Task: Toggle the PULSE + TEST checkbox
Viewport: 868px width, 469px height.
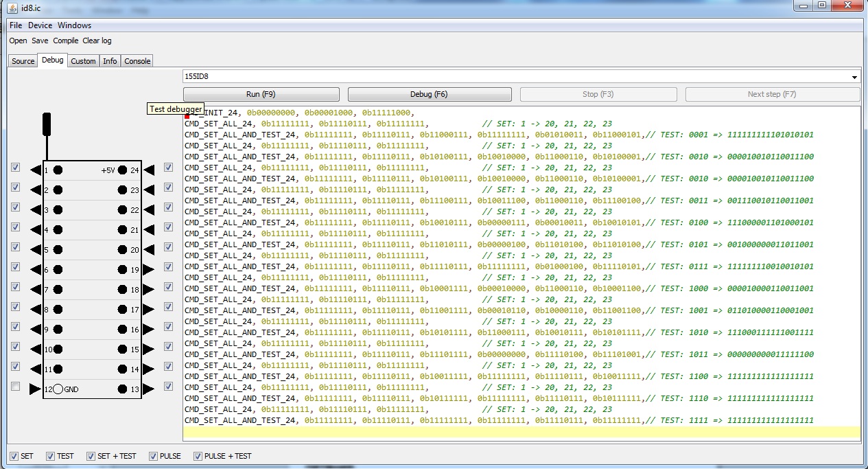Action: click(x=198, y=456)
